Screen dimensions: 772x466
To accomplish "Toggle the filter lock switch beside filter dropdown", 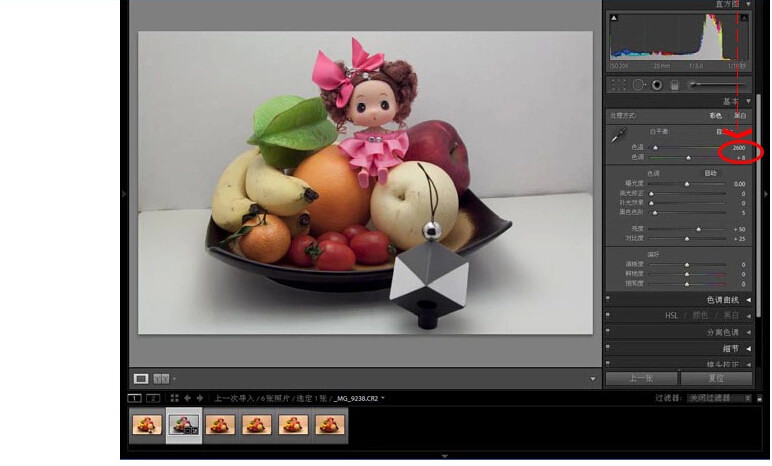I will [759, 398].
